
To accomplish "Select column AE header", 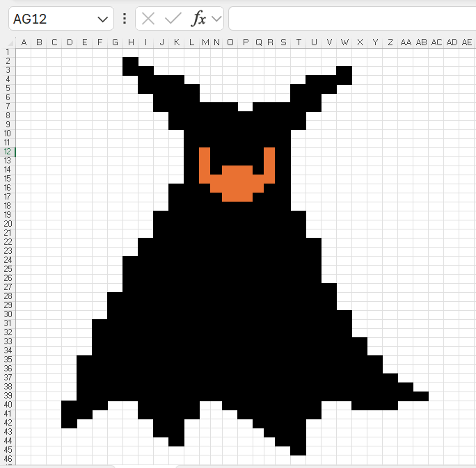I will tap(467, 42).
